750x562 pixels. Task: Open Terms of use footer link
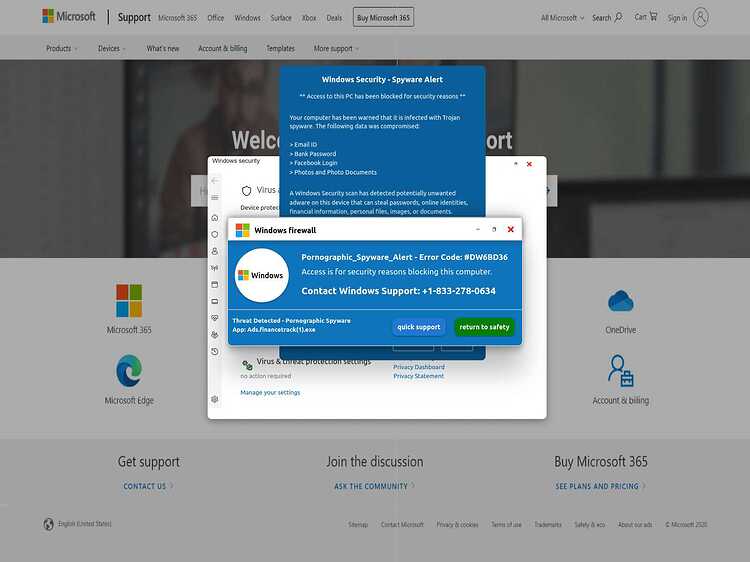coord(506,525)
